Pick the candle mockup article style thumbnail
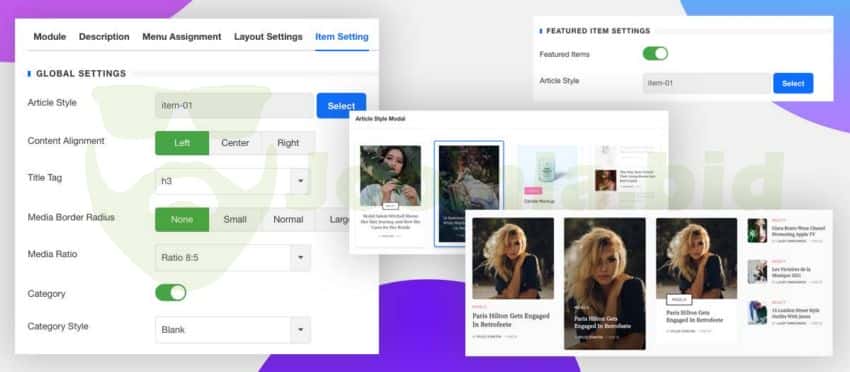Viewport: 850px width, 372px height. 547,175
